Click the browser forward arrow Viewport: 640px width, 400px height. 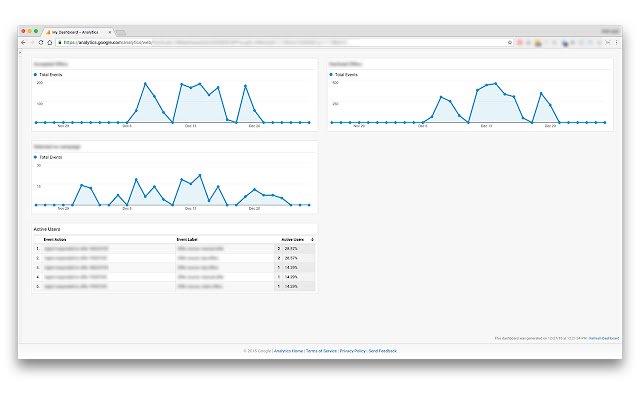(x=32, y=42)
